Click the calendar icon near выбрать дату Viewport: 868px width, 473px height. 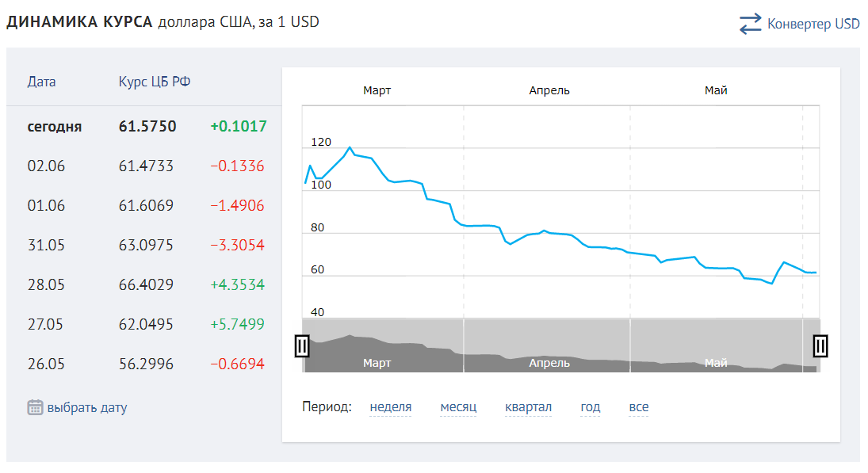point(35,408)
